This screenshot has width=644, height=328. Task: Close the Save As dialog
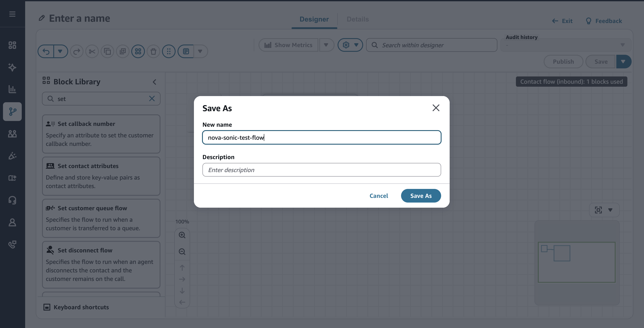pyautogui.click(x=436, y=108)
